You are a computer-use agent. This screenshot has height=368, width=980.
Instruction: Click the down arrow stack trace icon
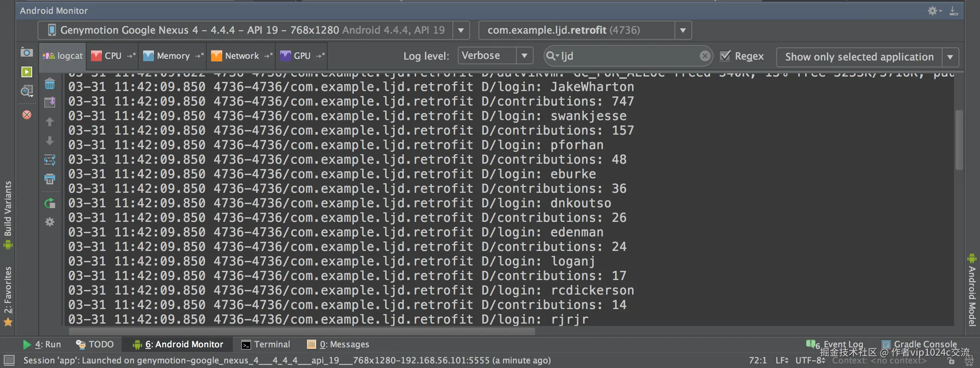click(50, 141)
